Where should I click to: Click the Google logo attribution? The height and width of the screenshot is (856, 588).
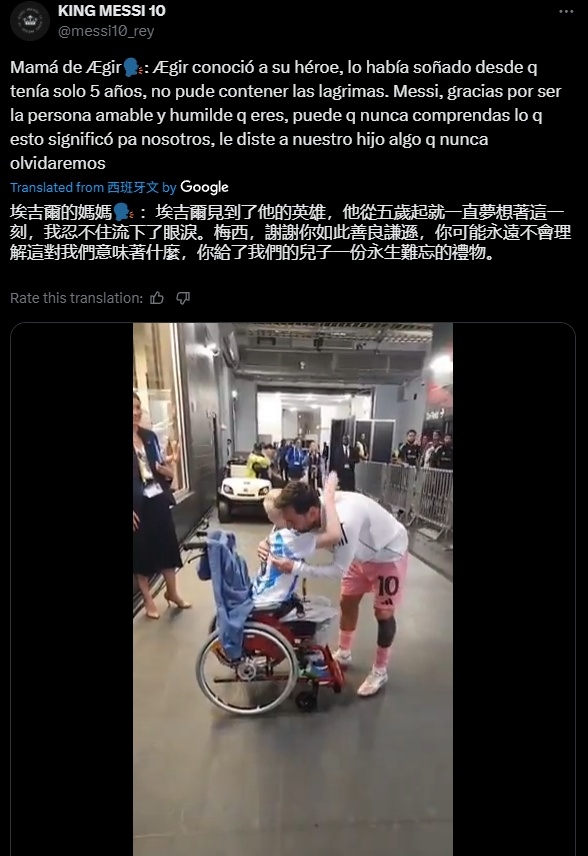click(204, 187)
